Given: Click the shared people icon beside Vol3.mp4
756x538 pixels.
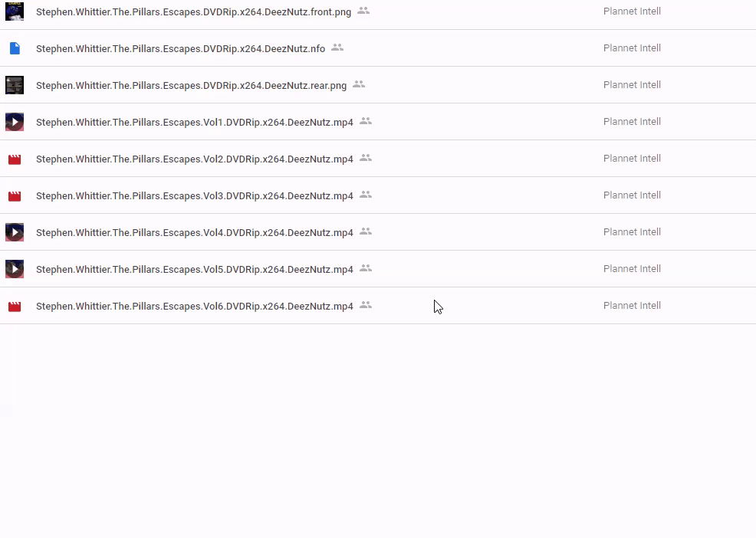Looking at the screenshot, I should click(366, 195).
